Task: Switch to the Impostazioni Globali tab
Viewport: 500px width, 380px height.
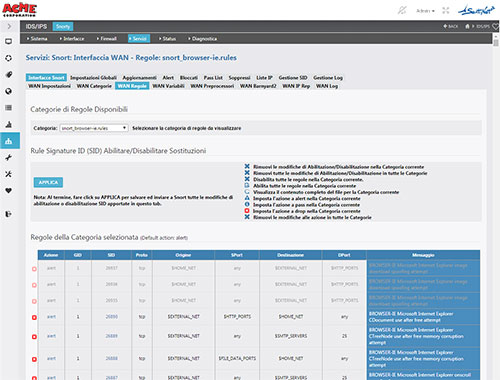Action: click(93, 78)
